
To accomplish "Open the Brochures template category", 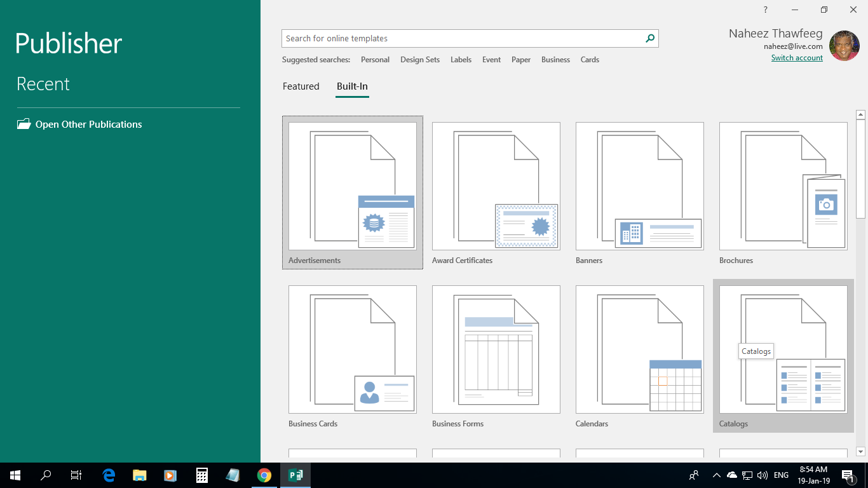I will pos(783,193).
